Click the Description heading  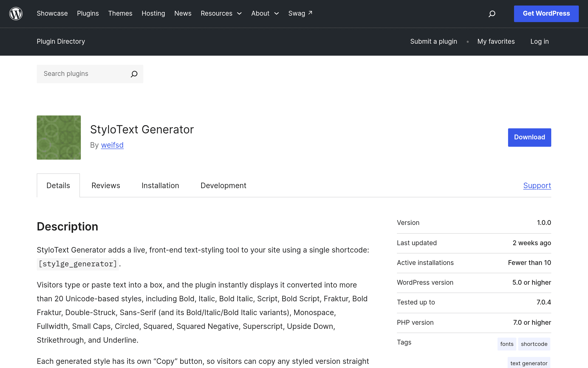68,227
